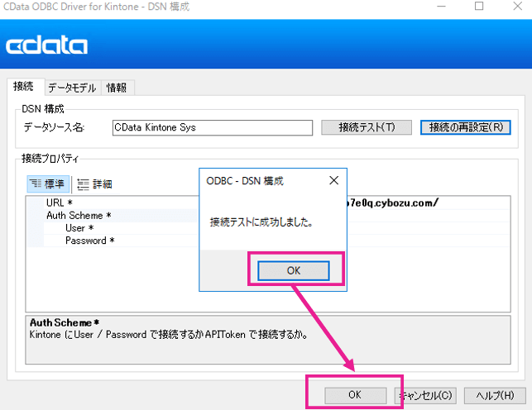
Task: Open the 情報 tab
Action: pos(117,88)
